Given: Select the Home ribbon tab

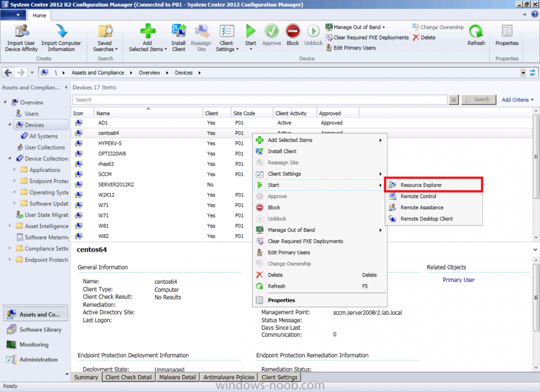Looking at the screenshot, I should (x=39, y=15).
